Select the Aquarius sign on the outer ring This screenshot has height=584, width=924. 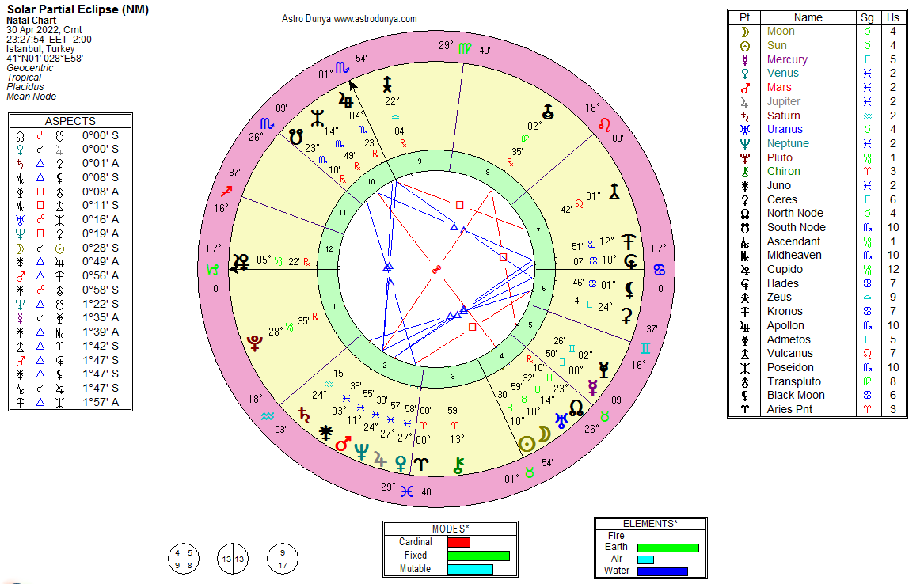pyautogui.click(x=268, y=416)
